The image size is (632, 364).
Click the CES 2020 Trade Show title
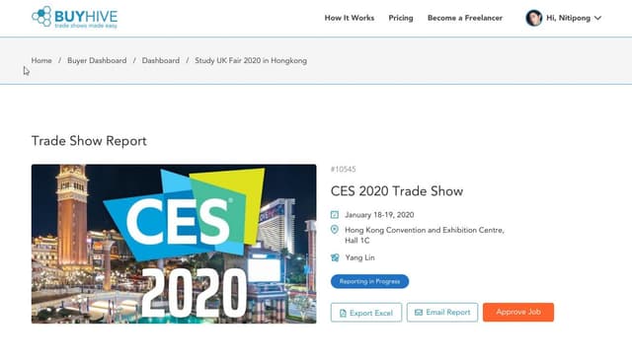[x=397, y=190]
